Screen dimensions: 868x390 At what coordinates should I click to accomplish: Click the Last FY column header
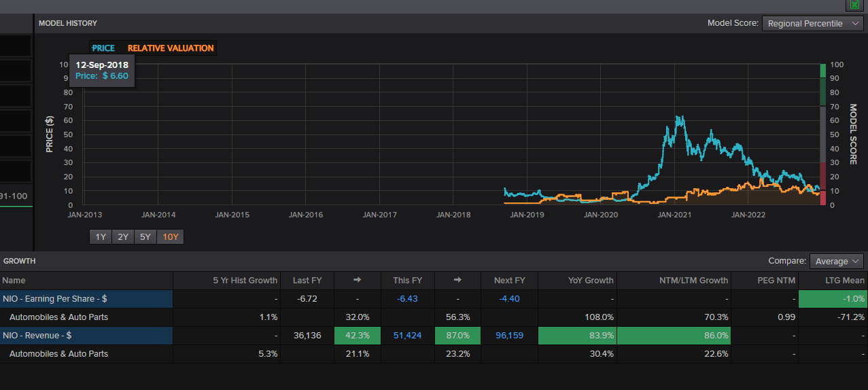[307, 281]
